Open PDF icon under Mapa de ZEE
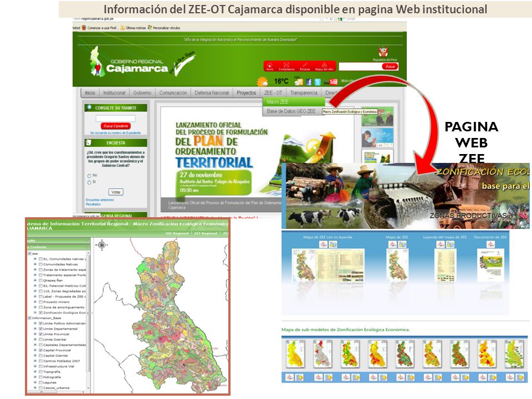 392,244
